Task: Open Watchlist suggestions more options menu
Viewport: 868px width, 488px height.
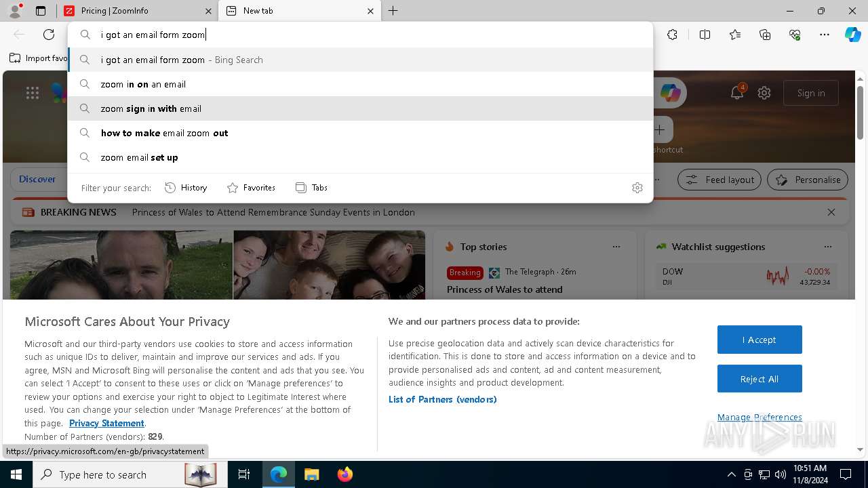Action: click(x=828, y=247)
